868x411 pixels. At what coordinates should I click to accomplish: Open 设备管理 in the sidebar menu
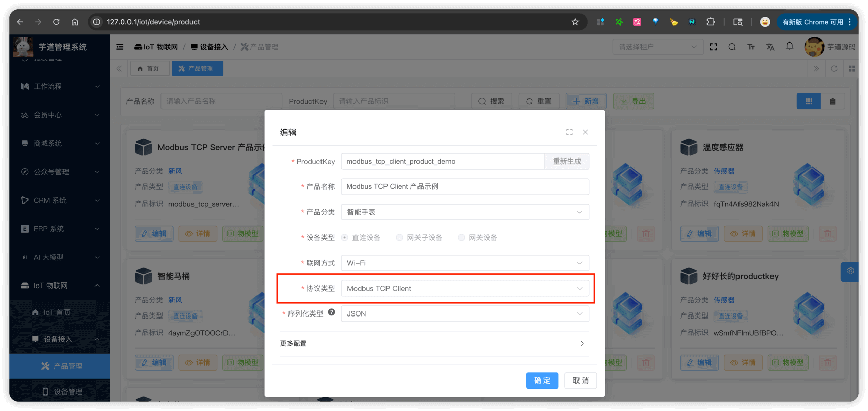68,392
